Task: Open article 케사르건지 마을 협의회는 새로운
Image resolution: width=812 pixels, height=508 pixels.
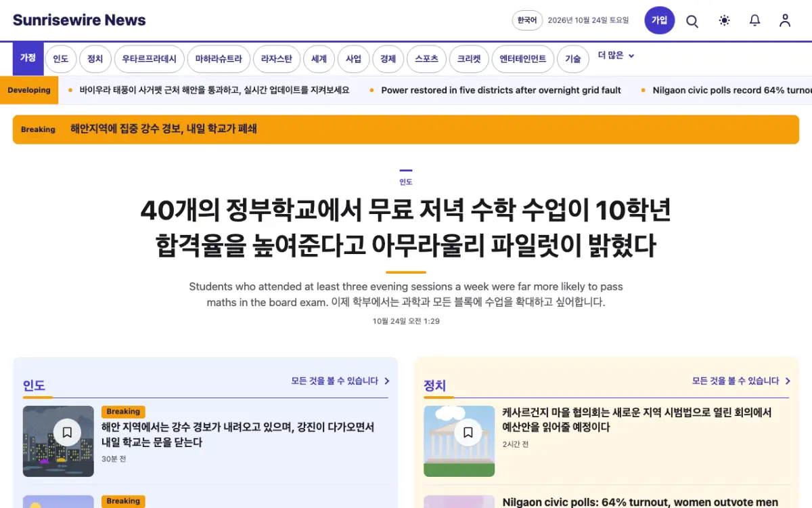Action: click(x=637, y=420)
